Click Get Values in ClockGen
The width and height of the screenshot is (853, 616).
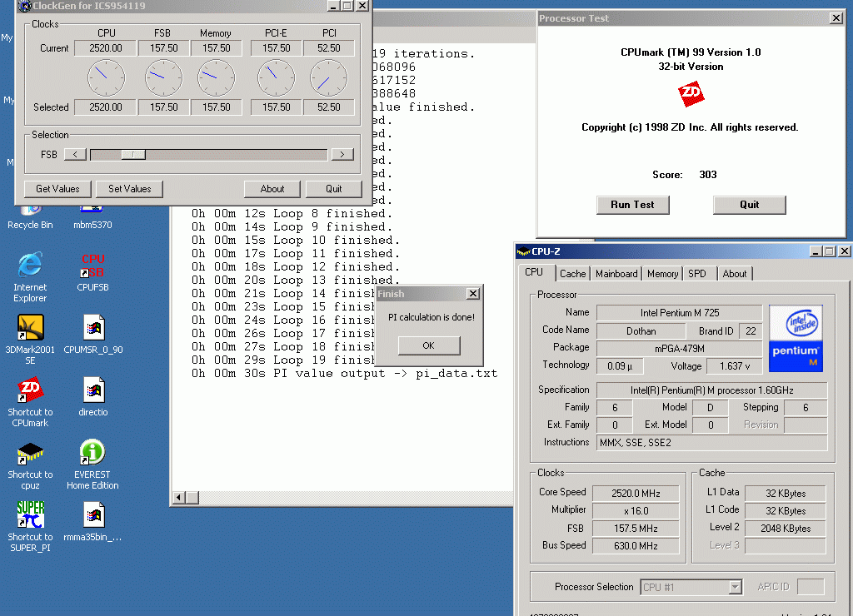pos(57,189)
